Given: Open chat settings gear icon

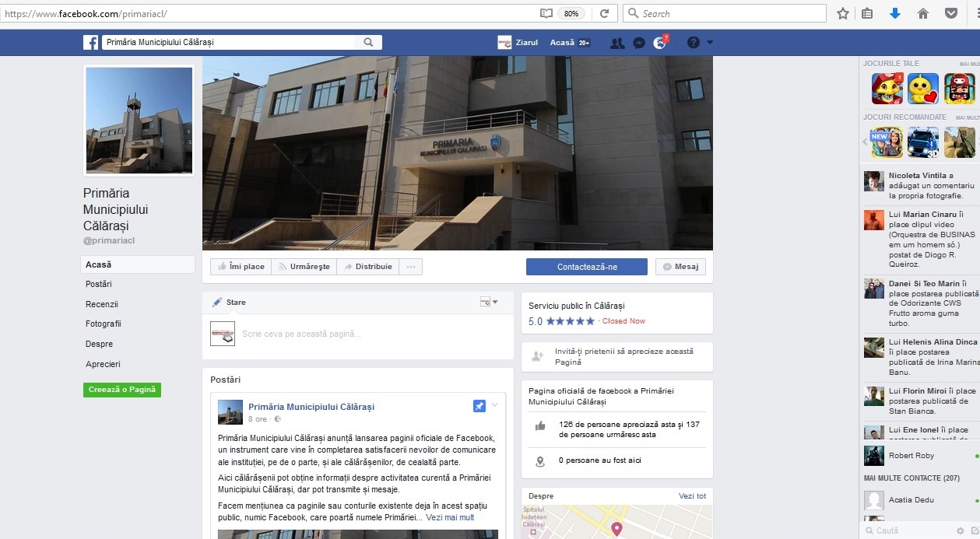Looking at the screenshot, I should 960,530.
